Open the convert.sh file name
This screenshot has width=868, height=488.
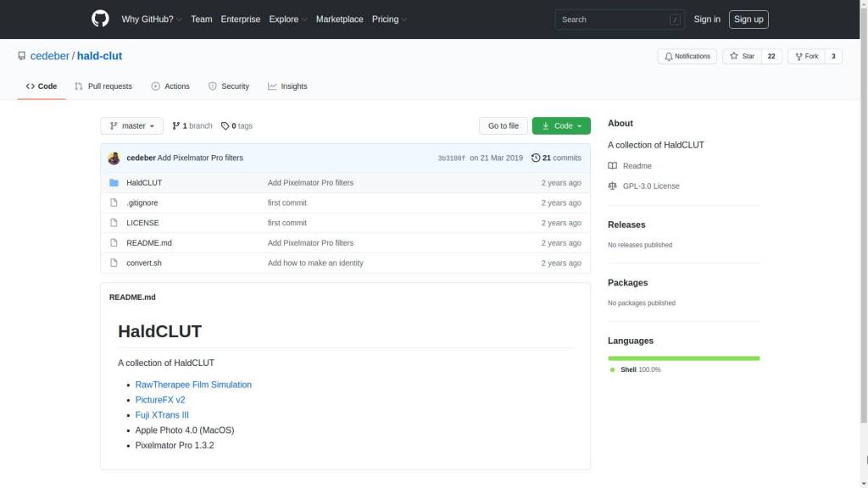144,263
